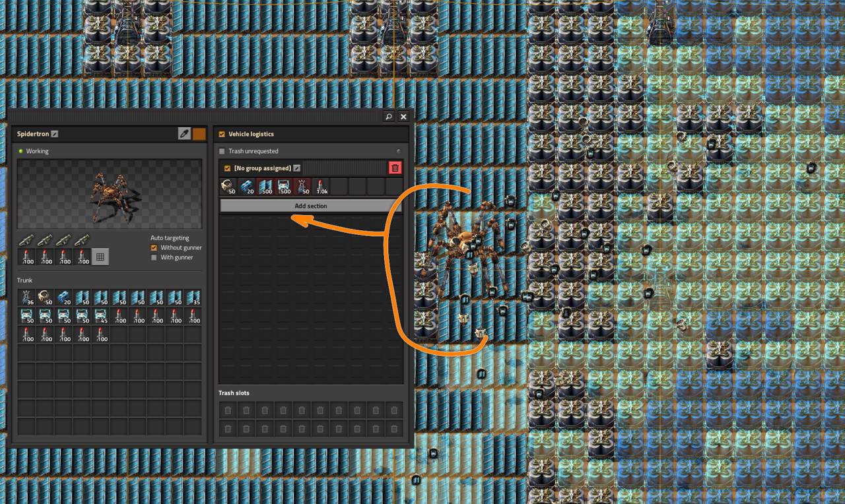Click the empty request slot after the rockets
The height and width of the screenshot is (504, 845).
coord(339,187)
